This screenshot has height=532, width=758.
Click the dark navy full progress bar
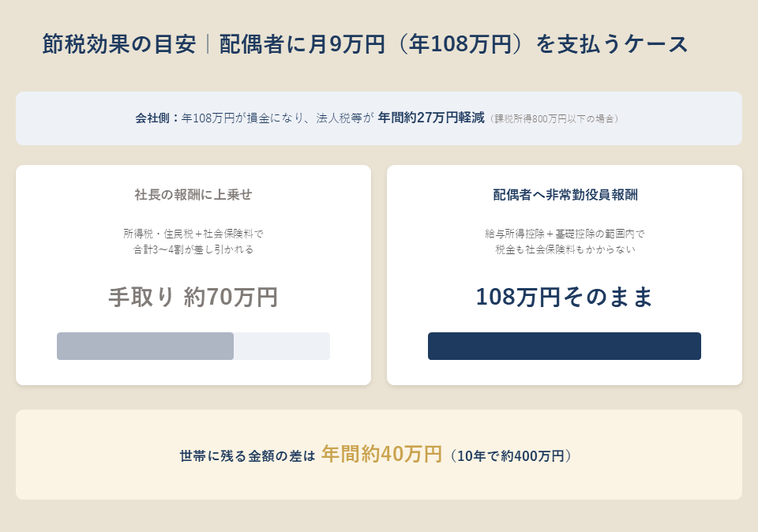pyautogui.click(x=564, y=346)
